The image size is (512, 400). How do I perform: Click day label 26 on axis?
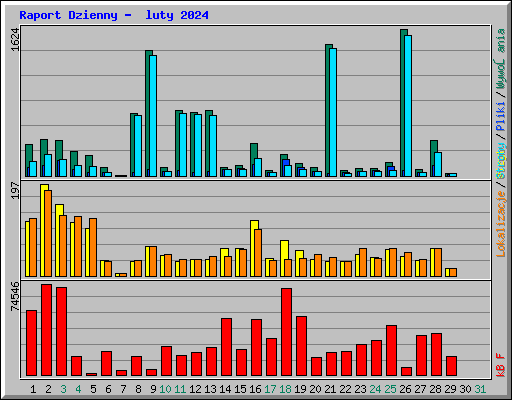(405, 389)
